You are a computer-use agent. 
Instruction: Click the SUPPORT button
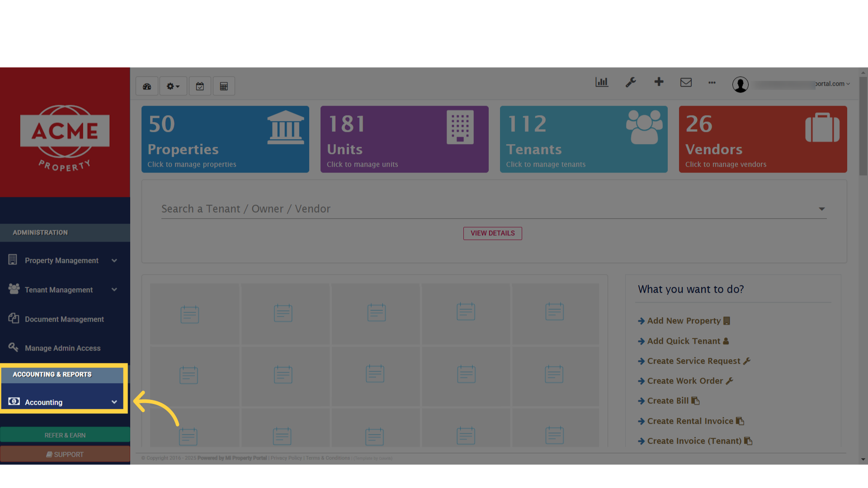point(65,454)
